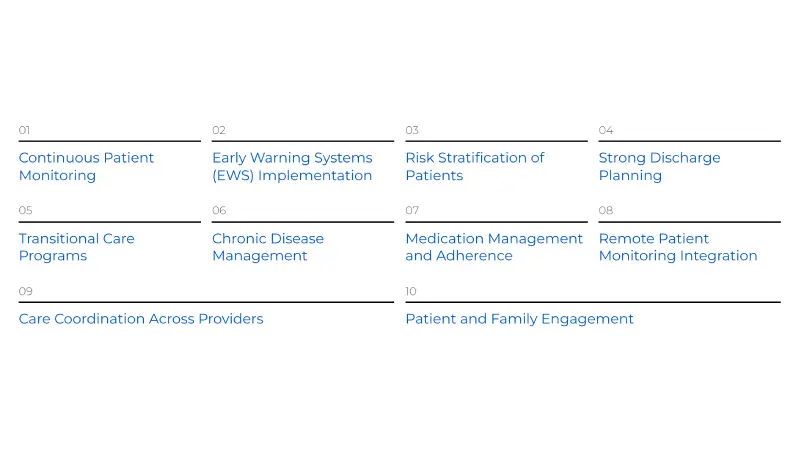The image size is (800, 460).
Task: Select the Strong Discharge Planning link
Action: [659, 166]
